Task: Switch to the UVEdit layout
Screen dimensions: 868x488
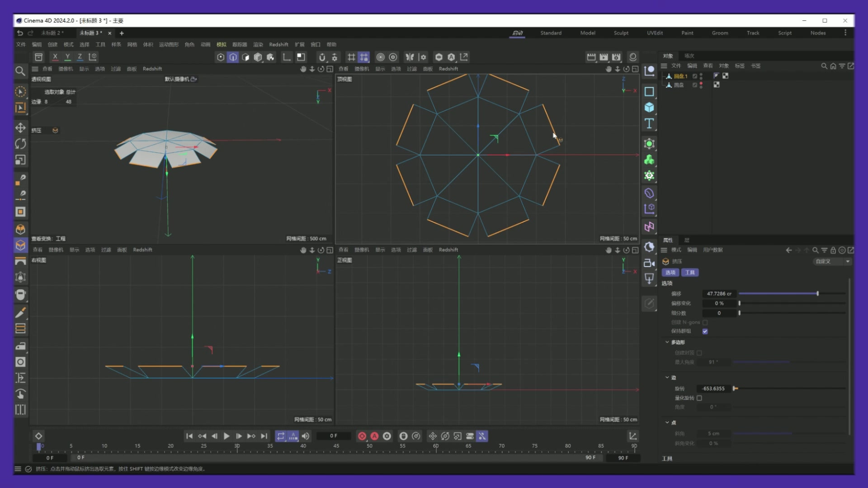Action: click(x=655, y=33)
